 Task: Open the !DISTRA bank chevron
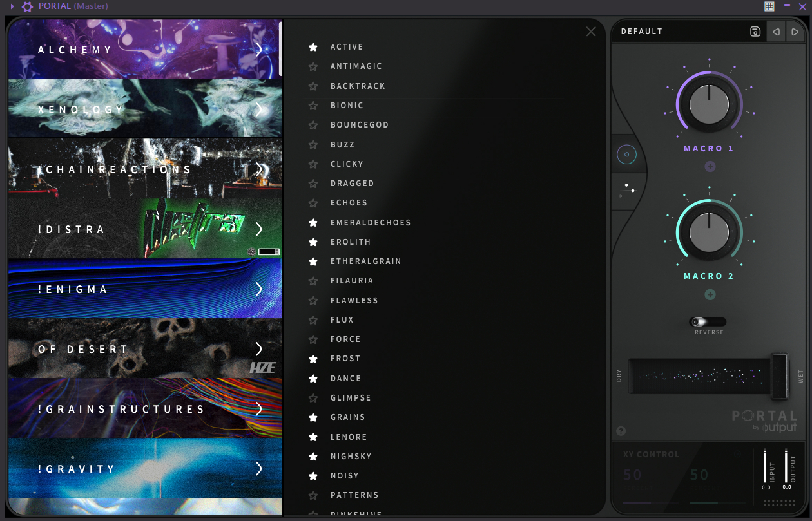tap(258, 229)
